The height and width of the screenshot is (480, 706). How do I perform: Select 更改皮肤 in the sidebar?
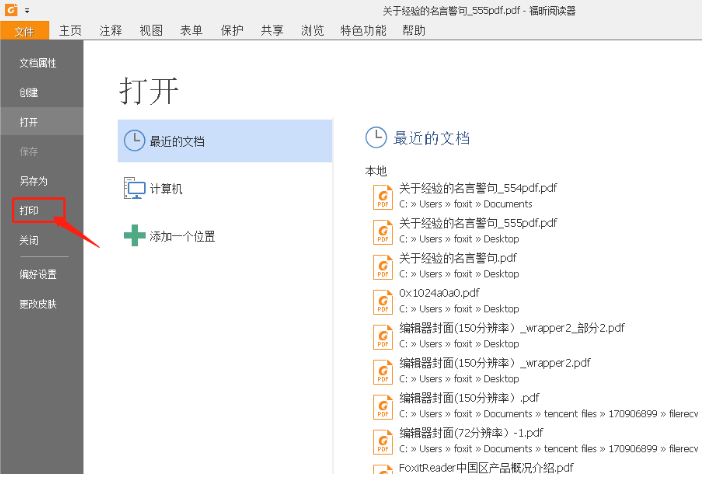pyautogui.click(x=38, y=304)
